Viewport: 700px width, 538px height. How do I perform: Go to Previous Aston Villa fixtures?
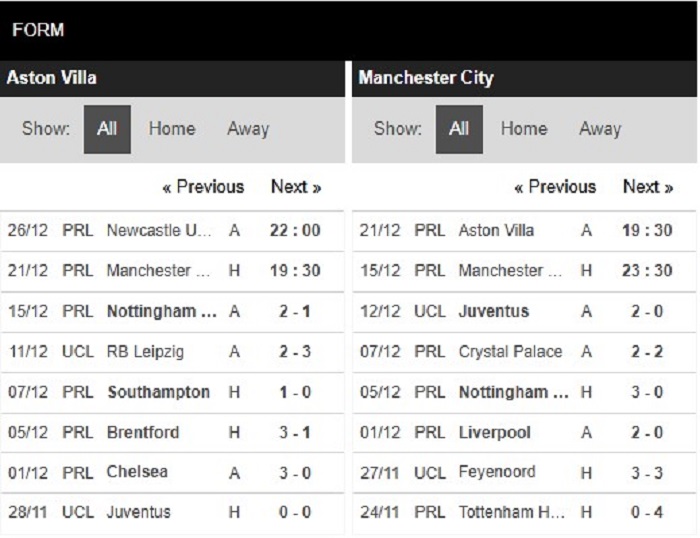point(203,187)
